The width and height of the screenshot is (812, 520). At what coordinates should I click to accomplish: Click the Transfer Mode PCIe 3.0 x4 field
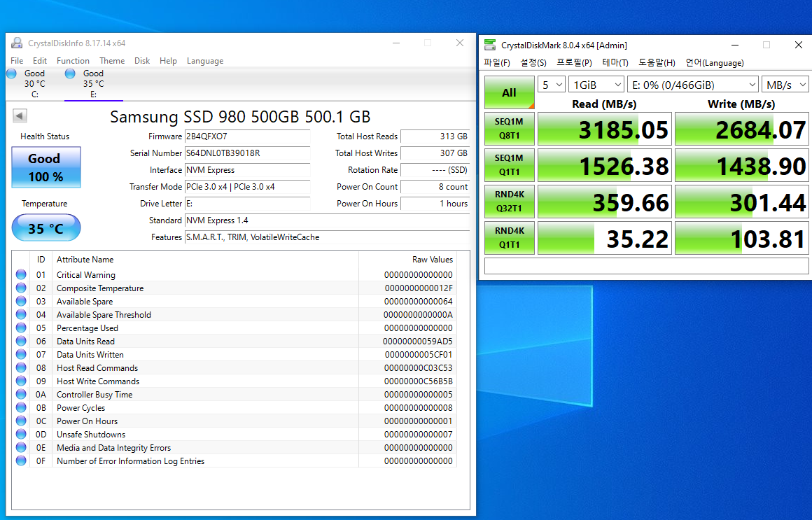click(x=247, y=186)
